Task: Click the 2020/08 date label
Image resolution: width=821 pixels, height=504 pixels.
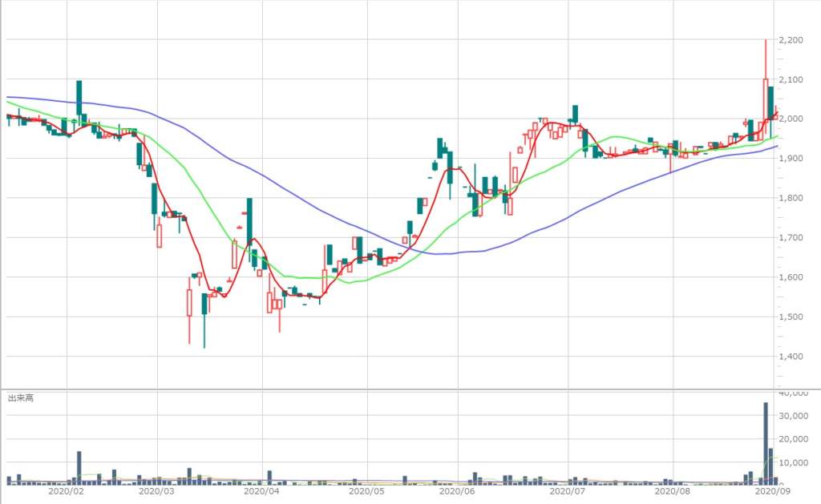Action: pyautogui.click(x=673, y=491)
